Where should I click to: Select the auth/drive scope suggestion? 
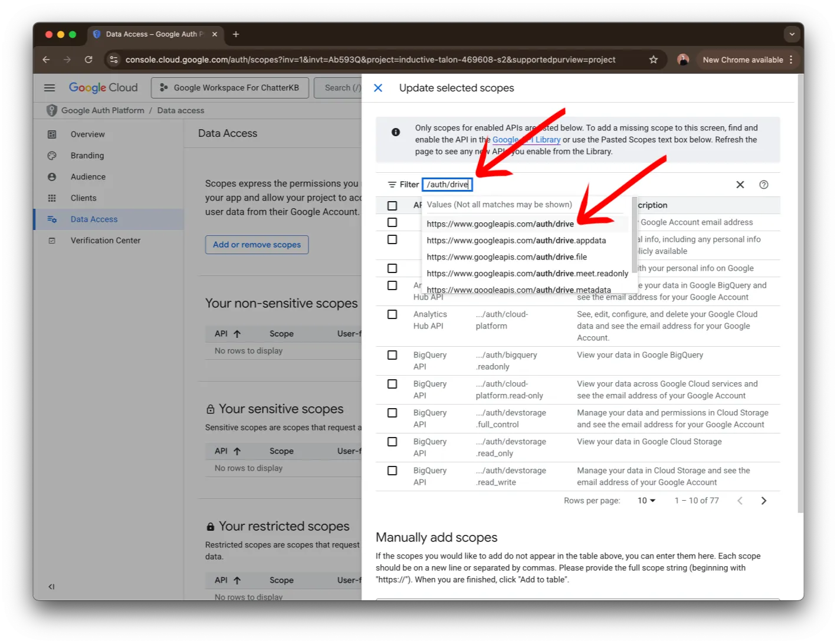pyautogui.click(x=525, y=224)
